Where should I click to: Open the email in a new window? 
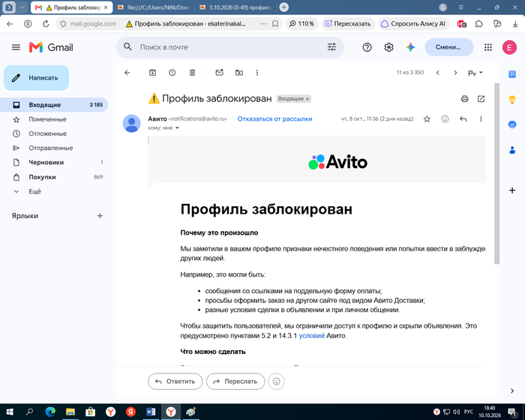pos(481,99)
